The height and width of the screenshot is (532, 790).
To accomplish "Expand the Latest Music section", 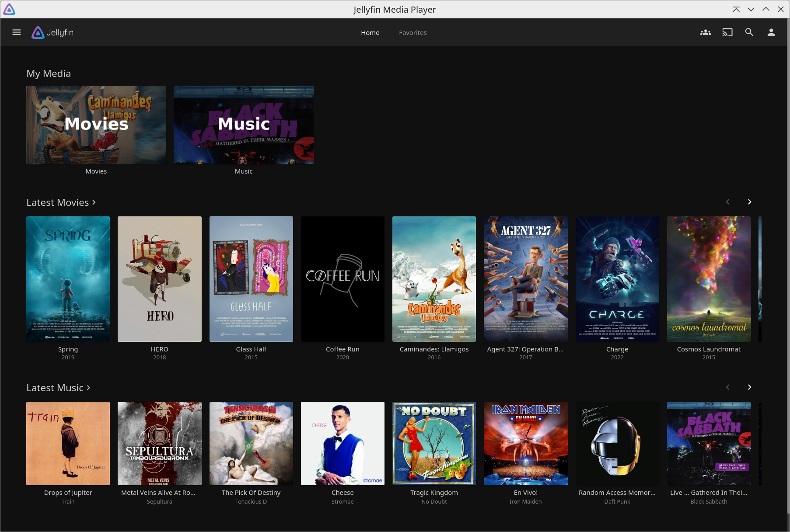I will click(x=58, y=388).
